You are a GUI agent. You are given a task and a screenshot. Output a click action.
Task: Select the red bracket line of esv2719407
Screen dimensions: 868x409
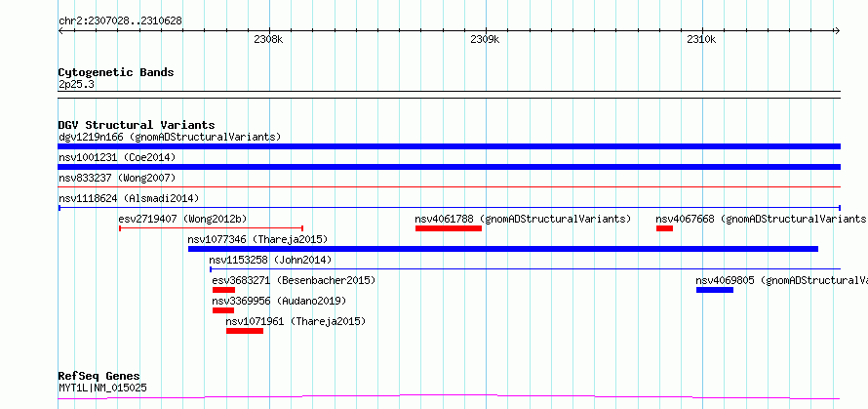[x=211, y=228]
